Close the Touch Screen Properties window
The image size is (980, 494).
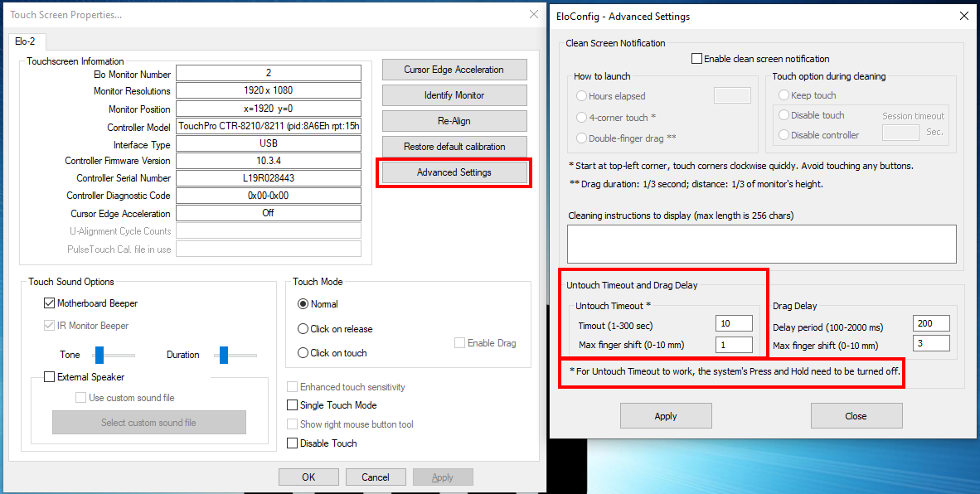point(534,14)
